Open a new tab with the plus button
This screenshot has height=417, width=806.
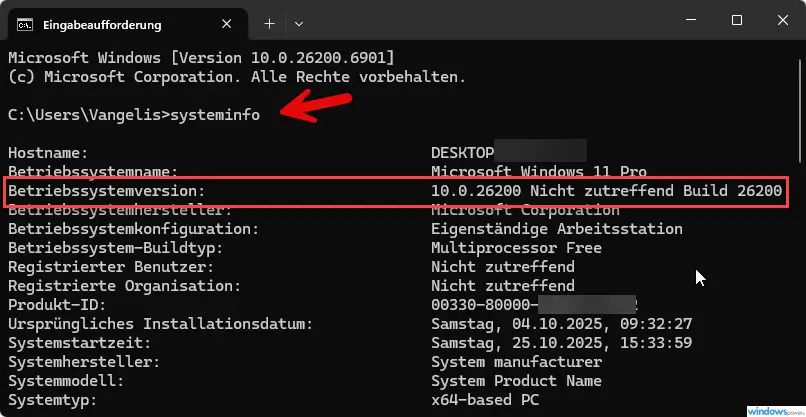269,22
